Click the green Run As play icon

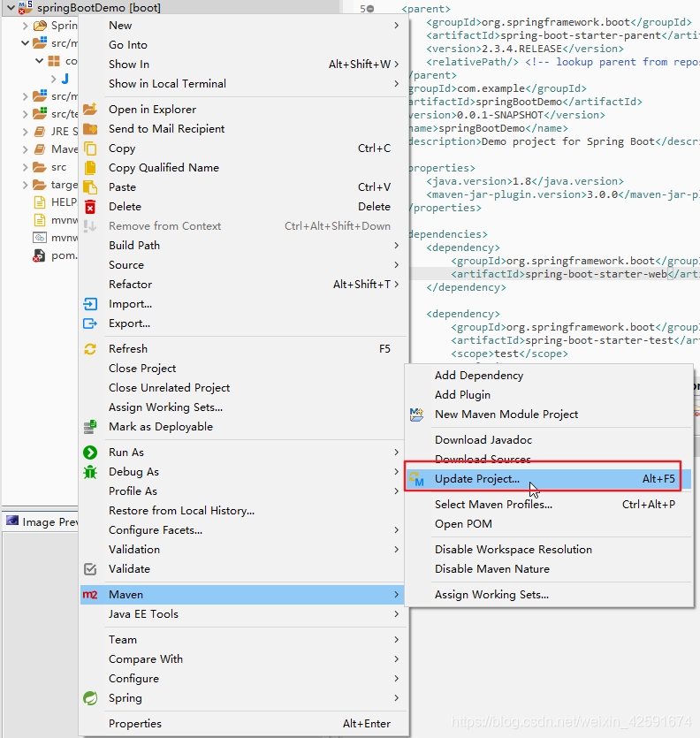pos(90,453)
